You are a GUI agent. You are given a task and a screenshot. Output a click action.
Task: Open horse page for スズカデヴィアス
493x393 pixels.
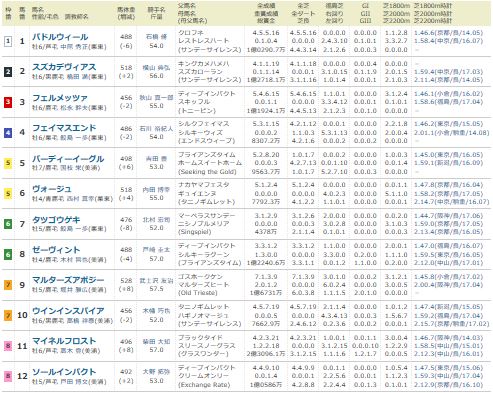coord(64,67)
